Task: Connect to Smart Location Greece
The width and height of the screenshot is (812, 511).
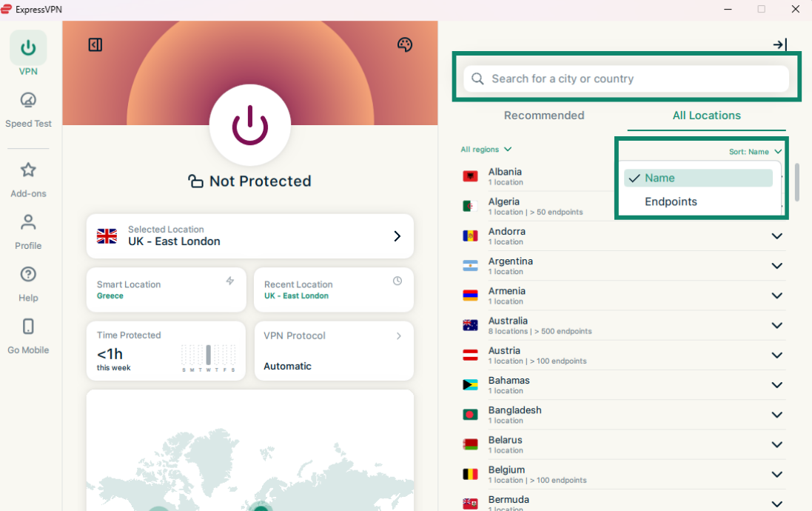Action: 166,290
